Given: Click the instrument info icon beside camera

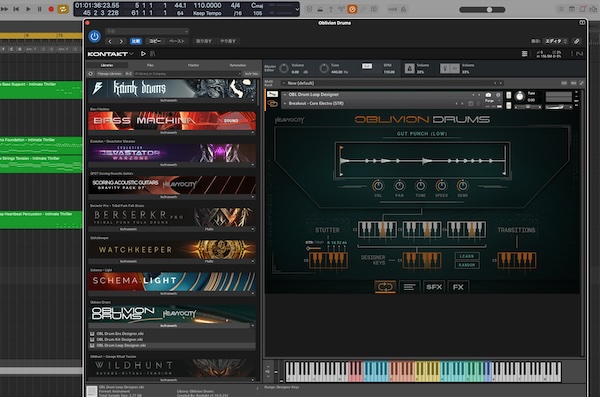Looking at the screenshot, I should [498, 95].
